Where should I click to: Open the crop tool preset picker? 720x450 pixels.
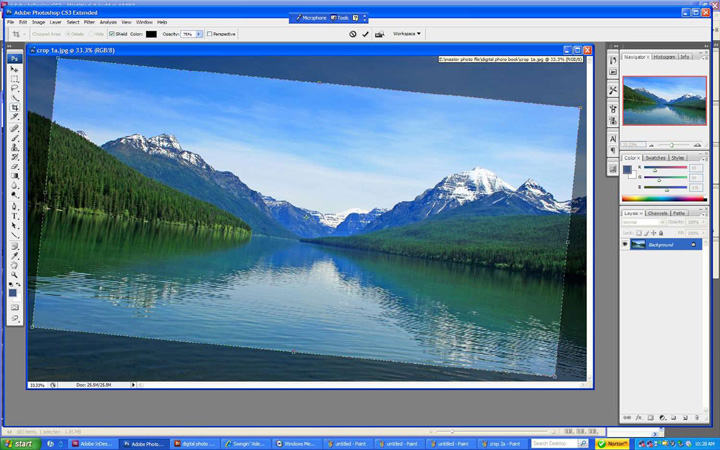click(x=18, y=34)
